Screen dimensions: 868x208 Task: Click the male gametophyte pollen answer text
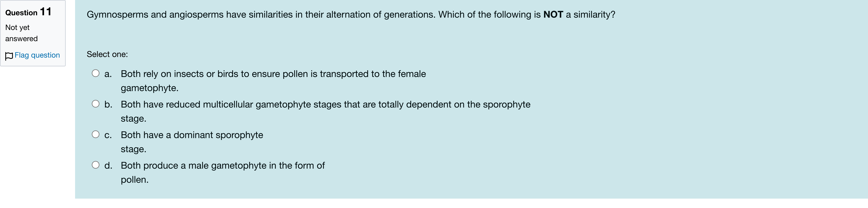click(222, 165)
